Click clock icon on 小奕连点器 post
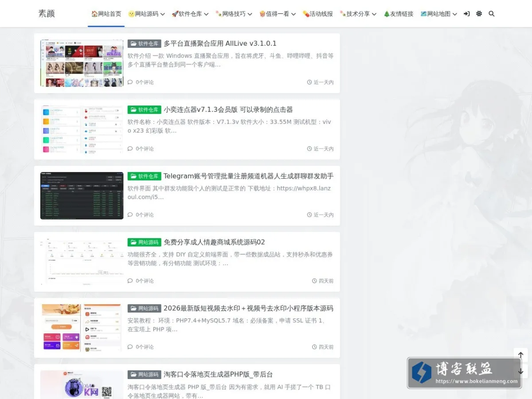532x399 pixels. (309, 149)
